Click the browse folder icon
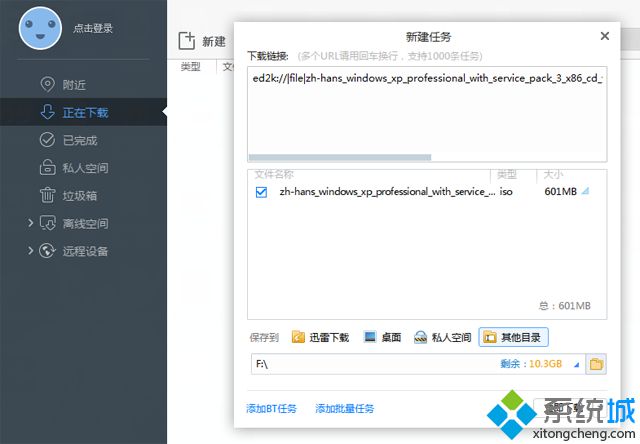640x444 pixels. (596, 364)
